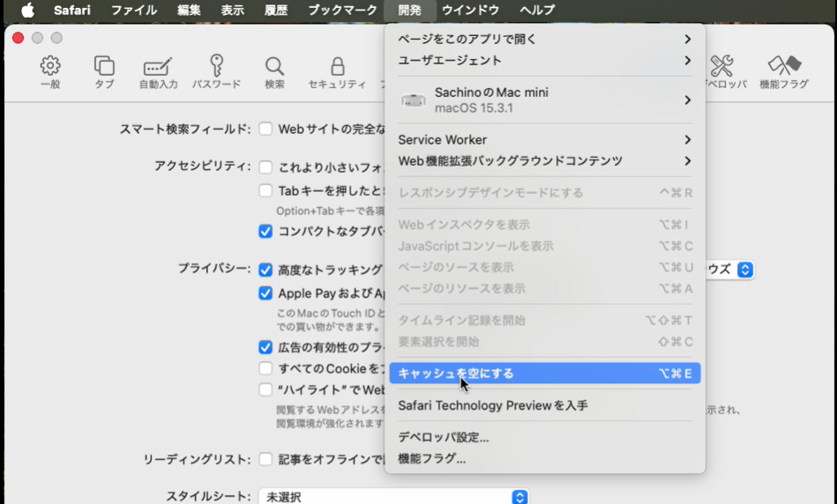Open the スタイルシート 未選択 dropdown
Viewport: 837px width, 504px height.
(x=393, y=497)
